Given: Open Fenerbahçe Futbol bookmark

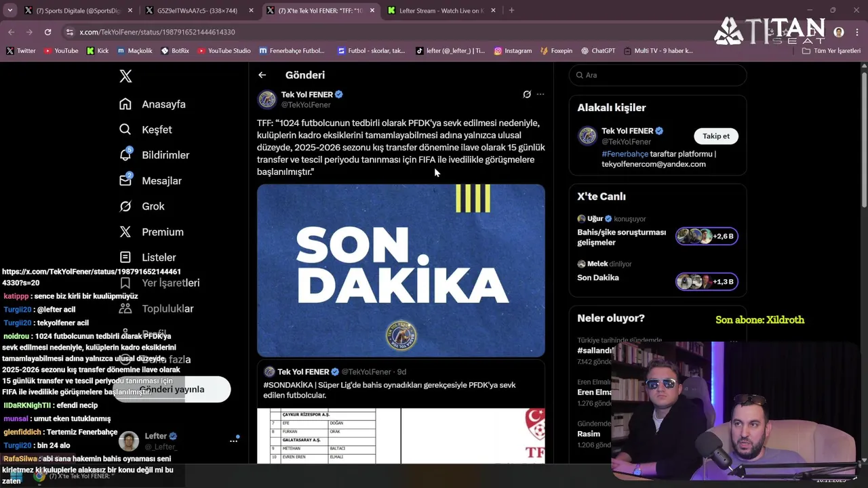Looking at the screenshot, I should pyautogui.click(x=292, y=51).
